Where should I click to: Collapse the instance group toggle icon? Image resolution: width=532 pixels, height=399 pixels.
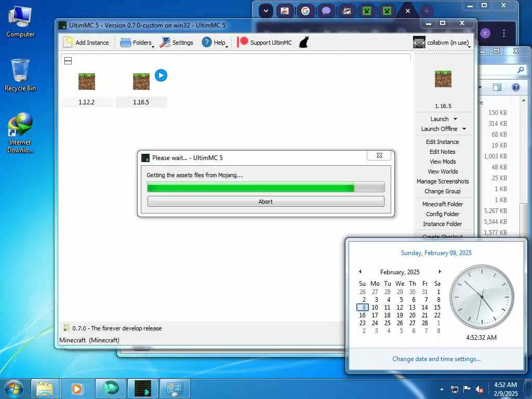(x=68, y=61)
